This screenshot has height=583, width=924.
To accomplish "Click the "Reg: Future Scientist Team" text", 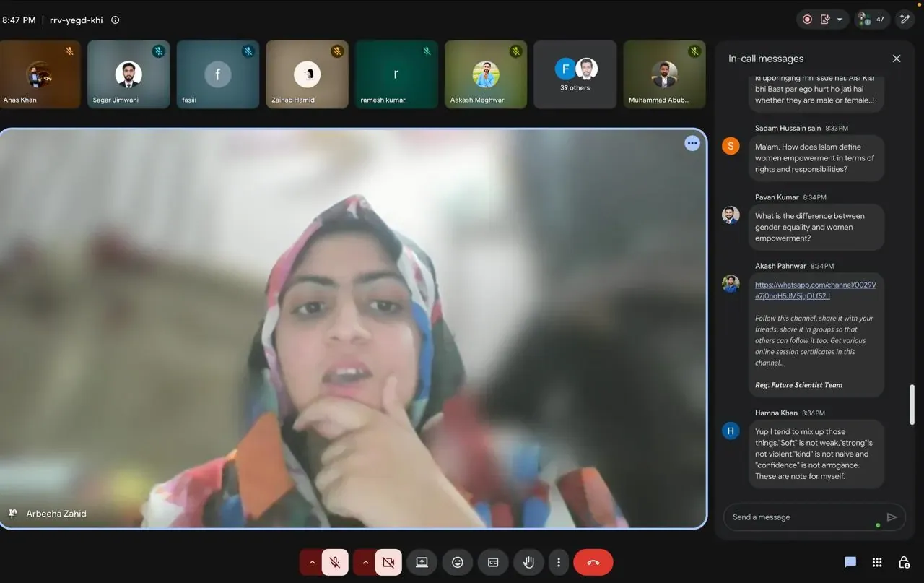I will pyautogui.click(x=799, y=385).
